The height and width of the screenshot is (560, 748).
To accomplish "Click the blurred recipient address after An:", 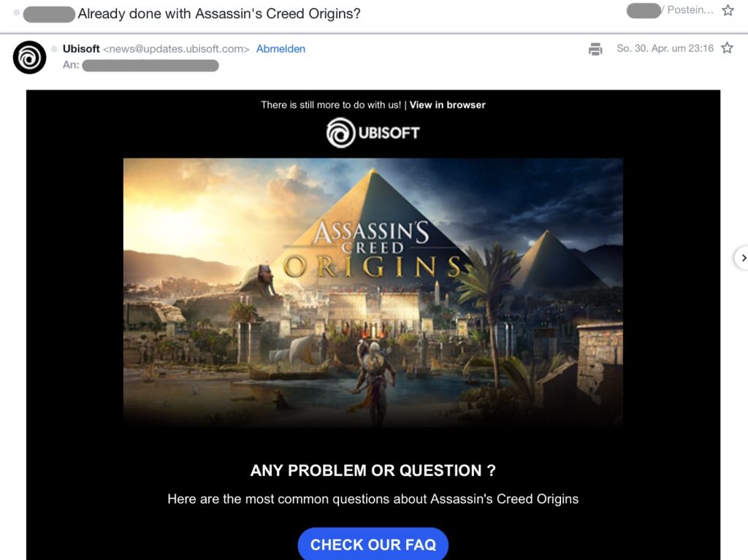I will coord(150,66).
